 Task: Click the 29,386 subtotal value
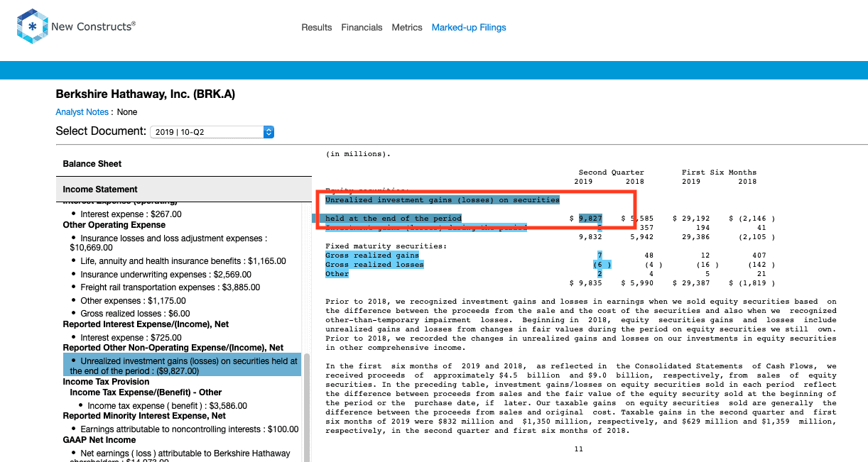695,237
